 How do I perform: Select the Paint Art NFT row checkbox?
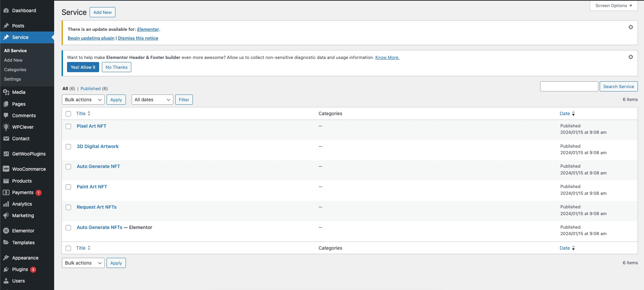(68, 187)
